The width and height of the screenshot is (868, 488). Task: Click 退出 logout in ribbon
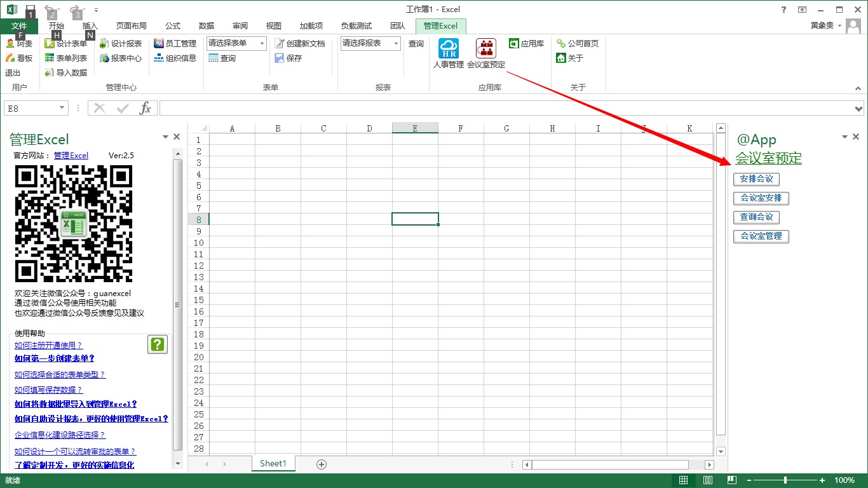tap(13, 72)
